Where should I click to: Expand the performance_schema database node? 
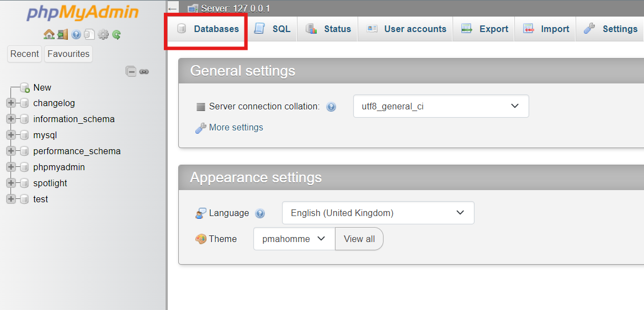(11, 151)
